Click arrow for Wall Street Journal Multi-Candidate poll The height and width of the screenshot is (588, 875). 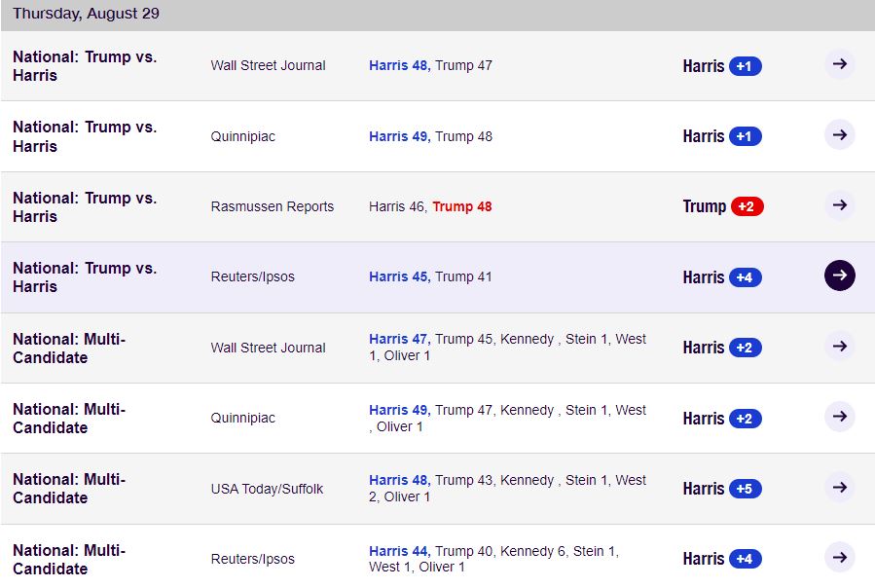point(839,346)
